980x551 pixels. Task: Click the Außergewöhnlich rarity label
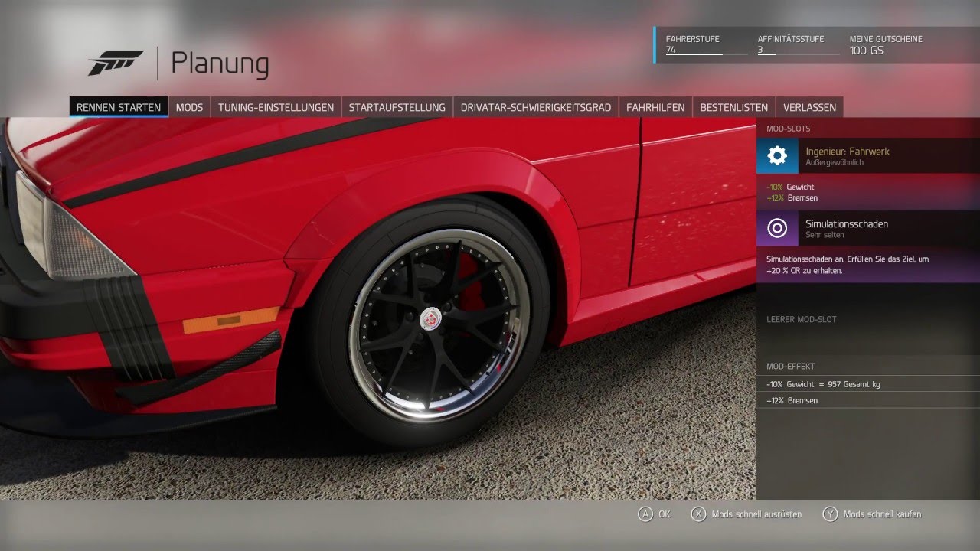835,163
